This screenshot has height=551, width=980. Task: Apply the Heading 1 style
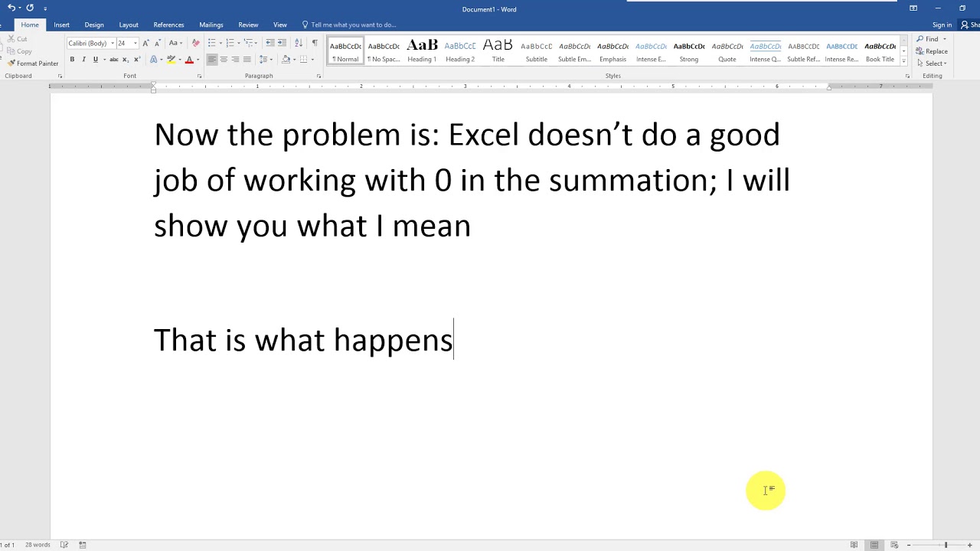tap(422, 51)
